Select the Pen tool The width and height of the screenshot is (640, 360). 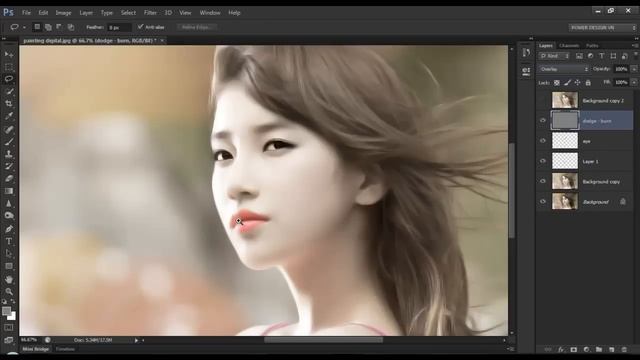pyautogui.click(x=9, y=229)
